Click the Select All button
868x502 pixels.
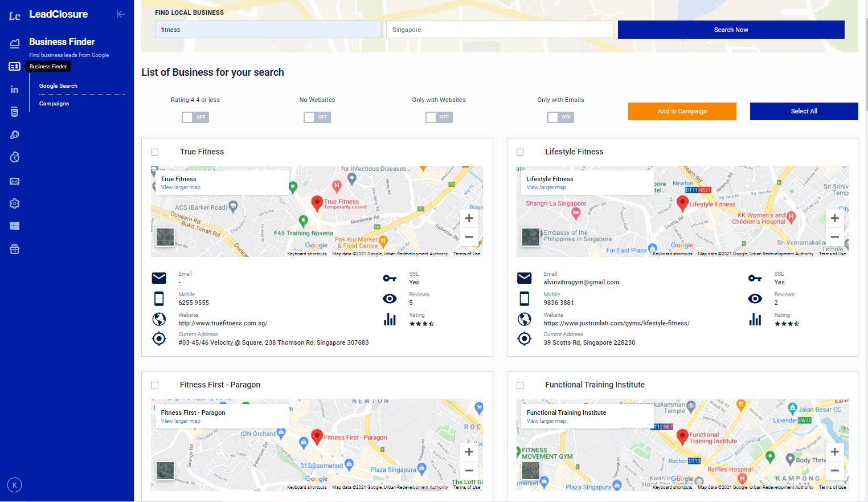click(804, 111)
